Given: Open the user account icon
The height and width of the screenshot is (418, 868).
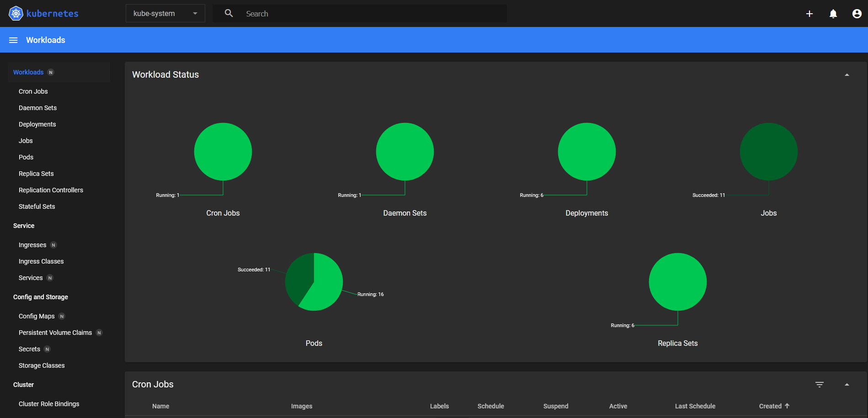Looking at the screenshot, I should click(857, 14).
